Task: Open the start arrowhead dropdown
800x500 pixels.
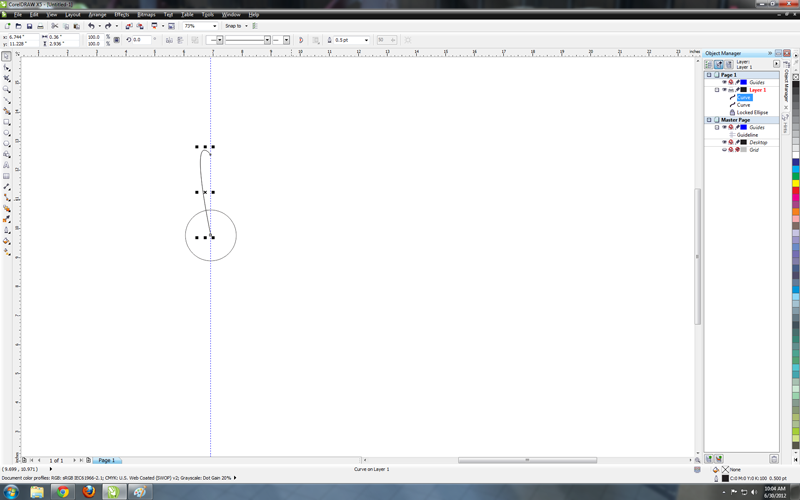Action: [x=219, y=40]
